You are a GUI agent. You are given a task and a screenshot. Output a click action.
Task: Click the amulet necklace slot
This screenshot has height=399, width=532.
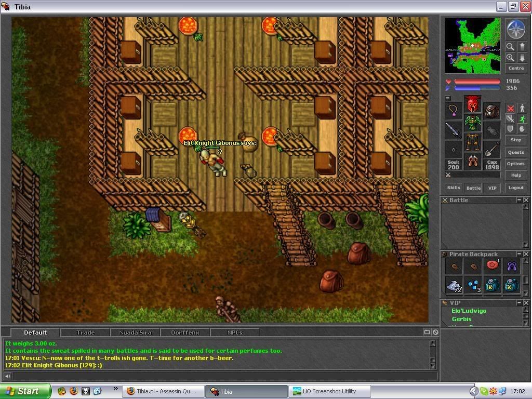coord(453,111)
